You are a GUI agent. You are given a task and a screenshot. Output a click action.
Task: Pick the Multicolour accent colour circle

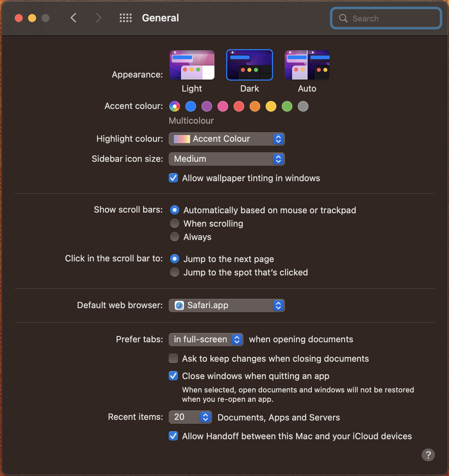pos(175,106)
